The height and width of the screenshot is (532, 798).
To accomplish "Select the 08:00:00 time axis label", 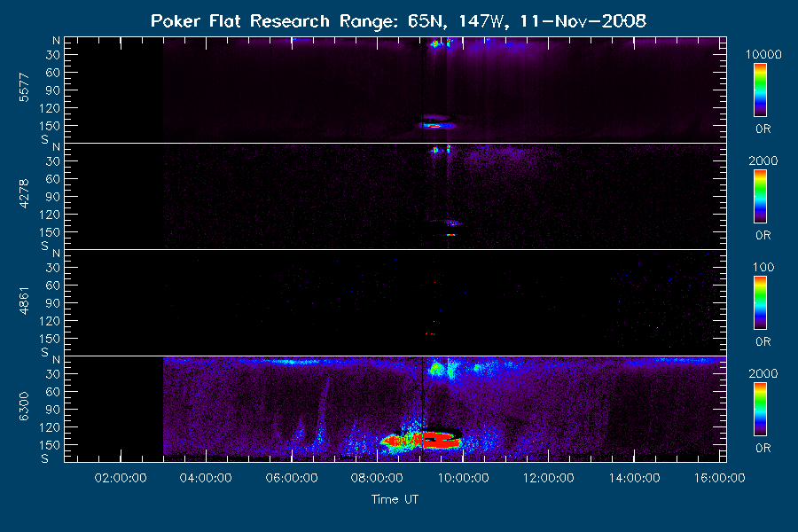I will pyautogui.click(x=377, y=478).
